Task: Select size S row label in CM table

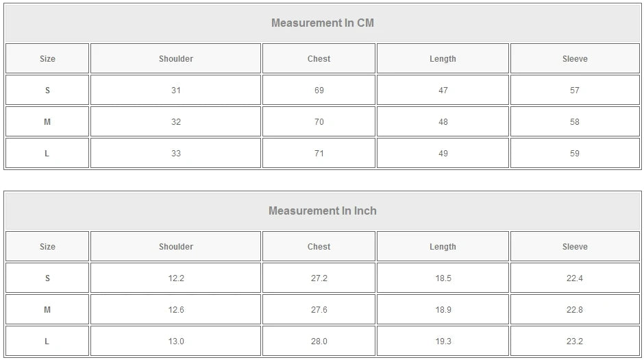Action: point(47,91)
